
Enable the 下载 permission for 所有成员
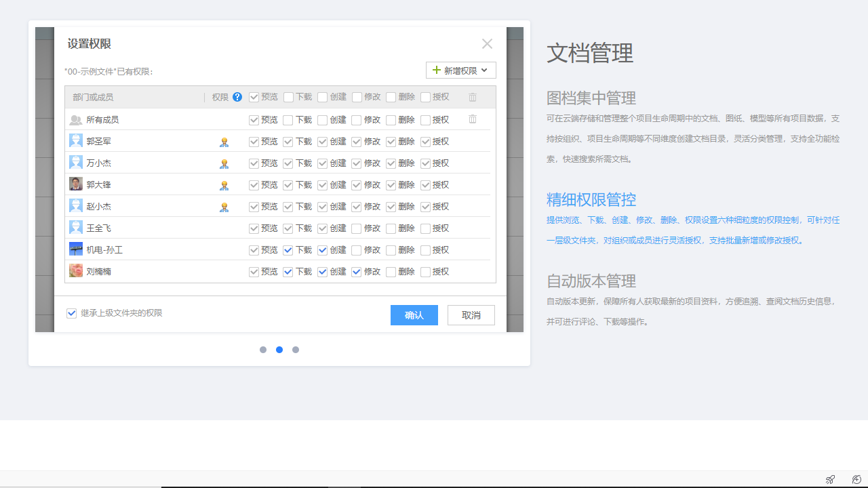288,119
